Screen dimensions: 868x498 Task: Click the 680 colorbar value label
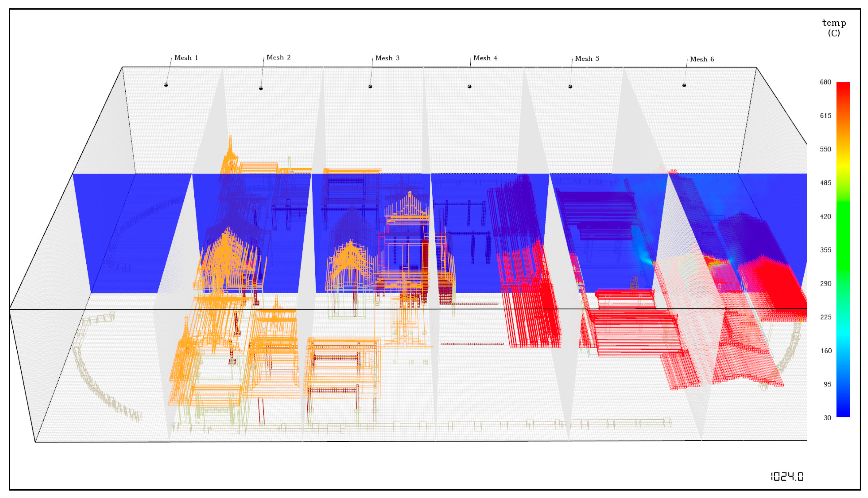(x=825, y=82)
